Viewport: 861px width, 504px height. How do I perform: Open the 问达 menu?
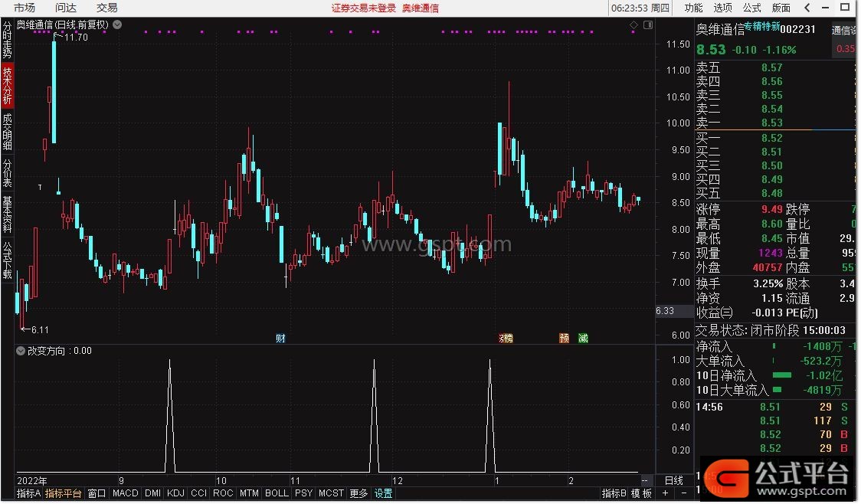tap(66, 8)
